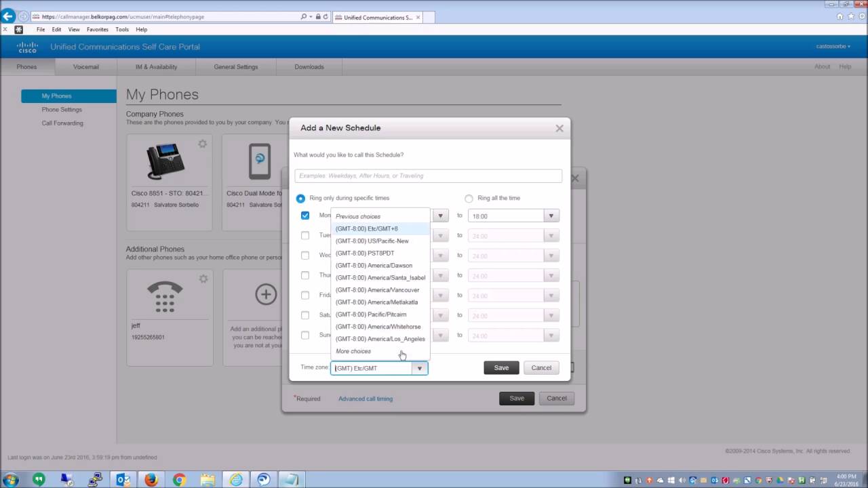Open the castossorbe user menu

[833, 47]
